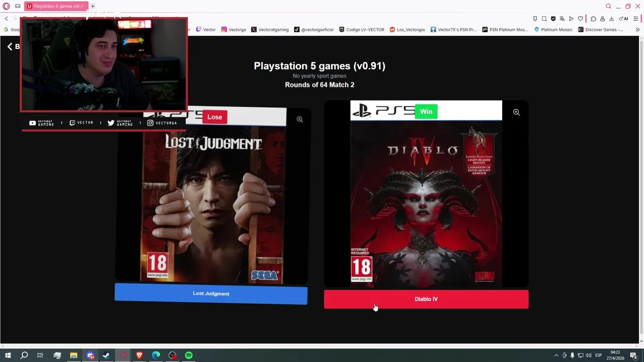Open Spotify from taskbar

(x=189, y=355)
